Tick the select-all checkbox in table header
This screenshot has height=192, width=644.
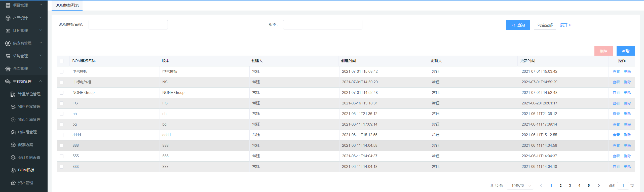[62, 61]
